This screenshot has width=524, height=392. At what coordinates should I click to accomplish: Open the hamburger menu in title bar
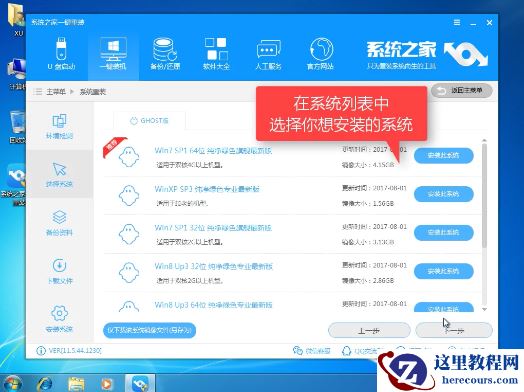click(x=457, y=22)
